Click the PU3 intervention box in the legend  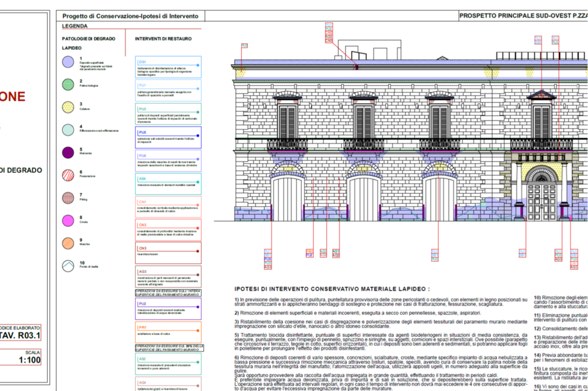(168, 114)
